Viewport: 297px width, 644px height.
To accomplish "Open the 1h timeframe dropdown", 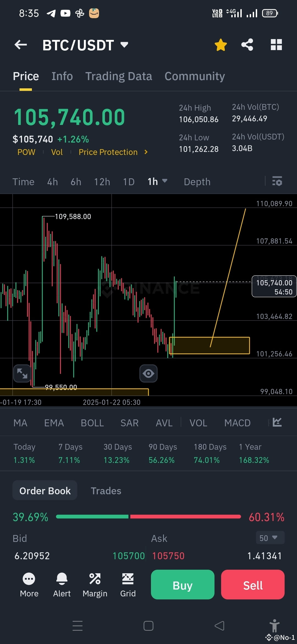I will tap(157, 181).
